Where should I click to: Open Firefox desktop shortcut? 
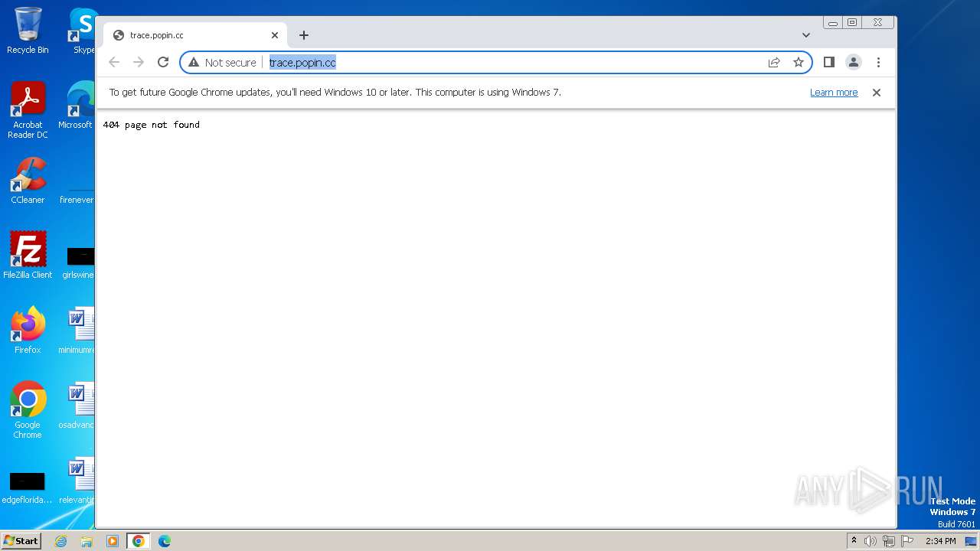coord(28,330)
